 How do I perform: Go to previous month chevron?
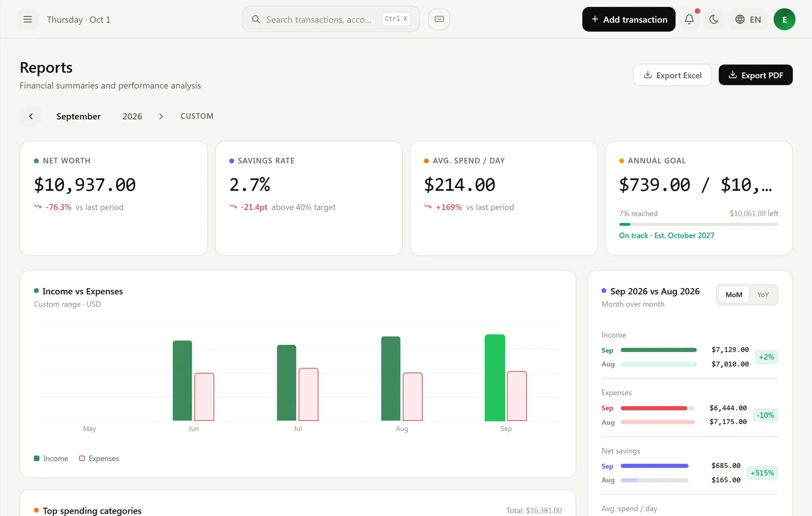[31, 116]
